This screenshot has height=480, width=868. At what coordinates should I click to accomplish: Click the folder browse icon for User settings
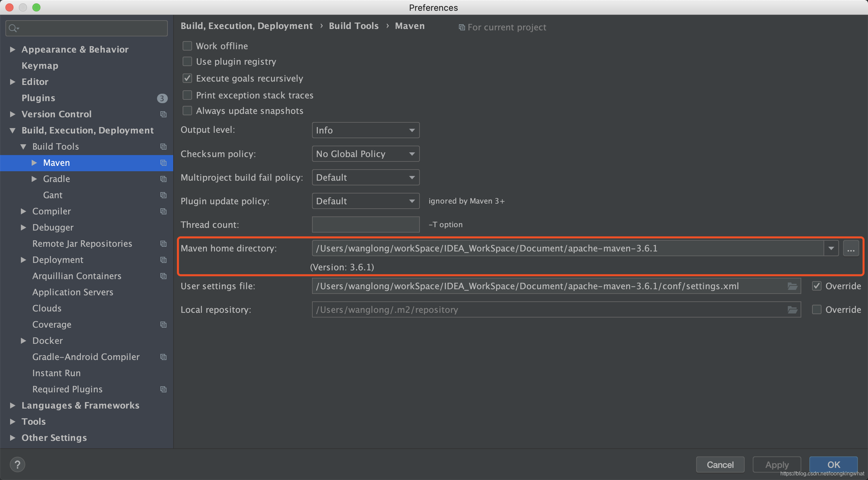pyautogui.click(x=792, y=286)
